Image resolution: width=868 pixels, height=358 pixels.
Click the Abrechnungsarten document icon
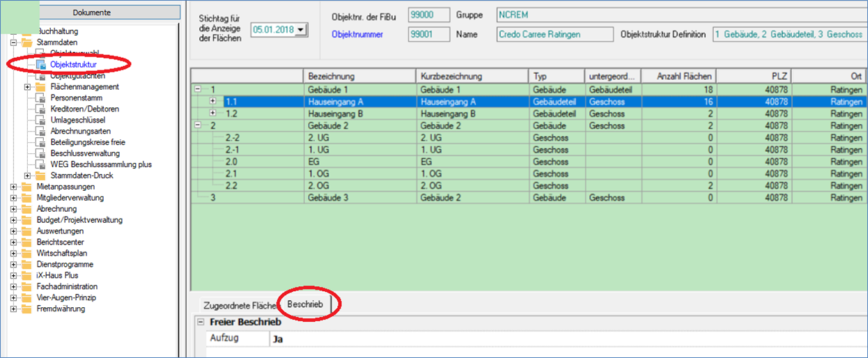(40, 132)
